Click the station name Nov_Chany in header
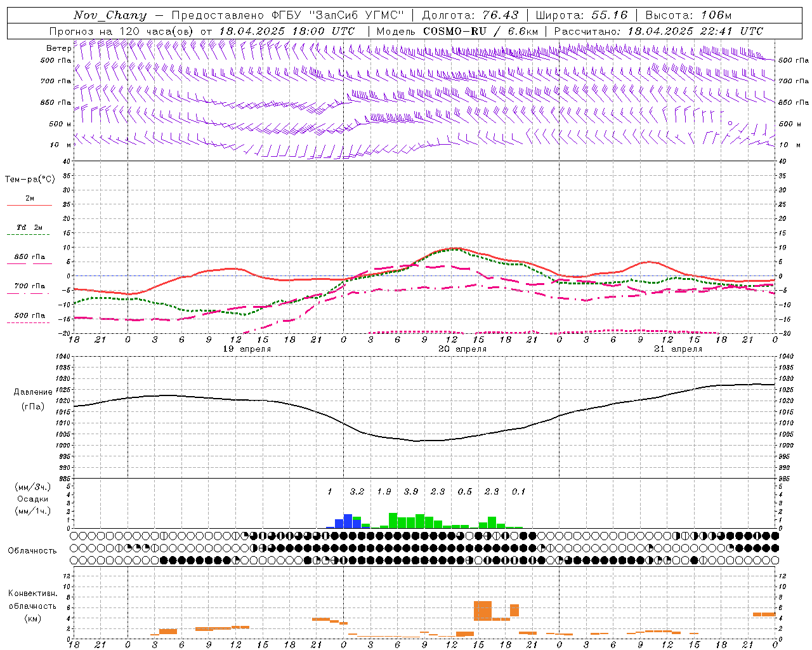The image size is (812, 650). [110, 15]
